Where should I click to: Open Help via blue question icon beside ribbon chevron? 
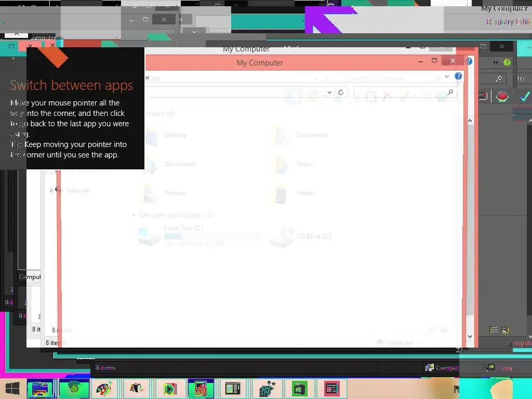point(458,76)
